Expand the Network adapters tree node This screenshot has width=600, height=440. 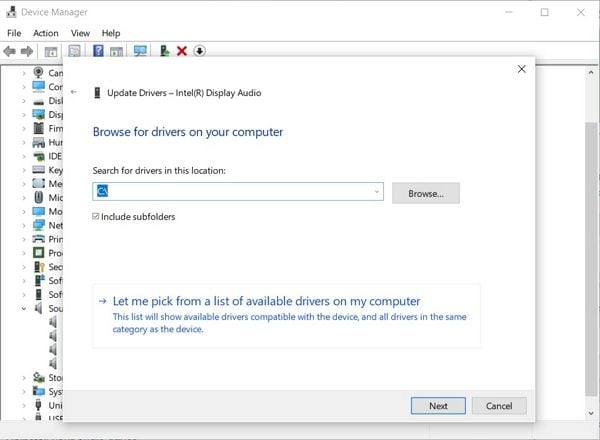click(23, 225)
